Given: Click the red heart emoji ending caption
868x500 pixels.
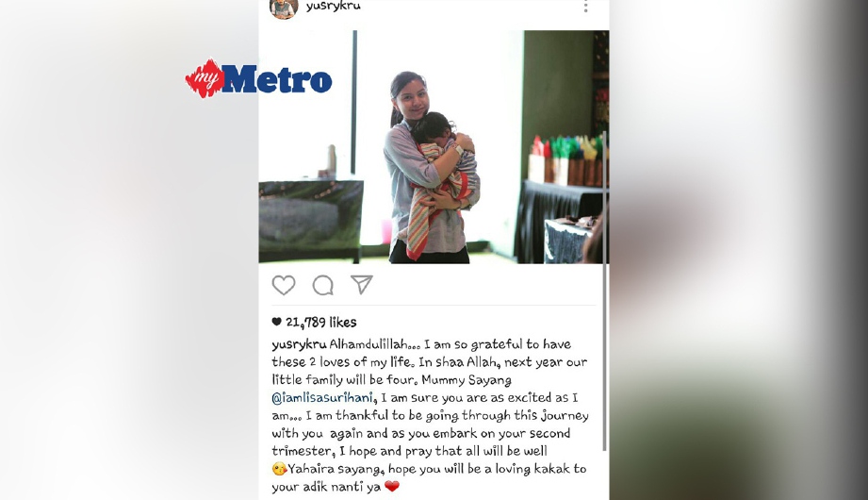Looking at the screenshot, I should point(392,487).
